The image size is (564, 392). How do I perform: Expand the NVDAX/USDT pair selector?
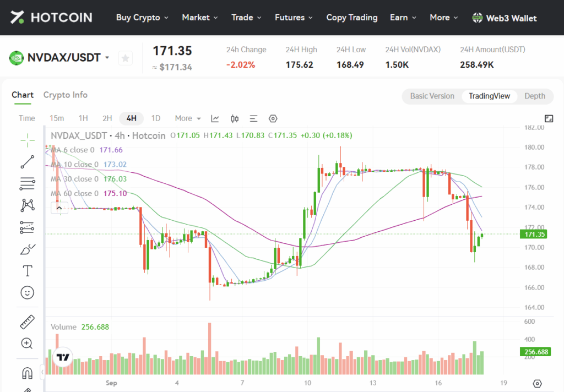[107, 58]
